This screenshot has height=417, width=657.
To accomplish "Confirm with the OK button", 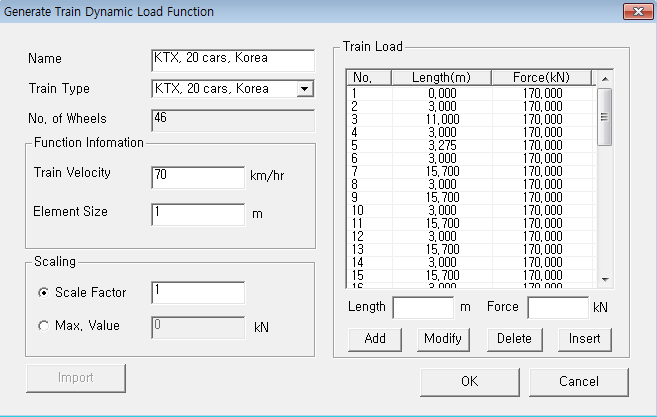I will (x=470, y=382).
